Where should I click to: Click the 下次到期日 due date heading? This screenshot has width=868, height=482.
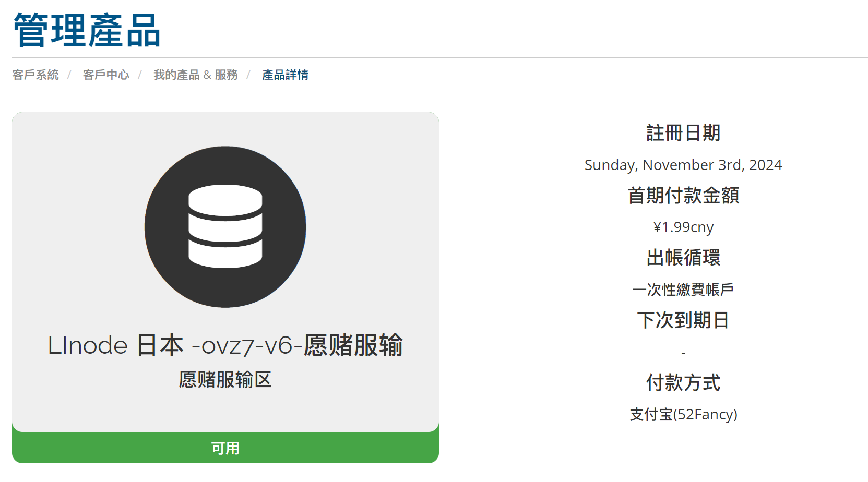(683, 320)
